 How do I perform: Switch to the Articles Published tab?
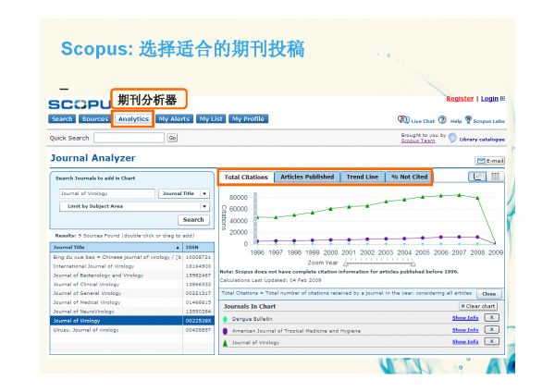tap(307, 177)
